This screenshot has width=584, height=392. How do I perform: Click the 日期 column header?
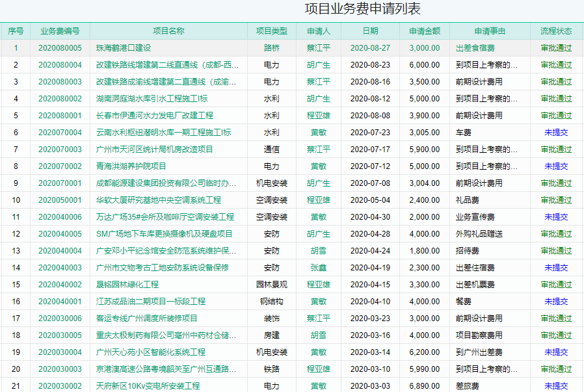370,31
